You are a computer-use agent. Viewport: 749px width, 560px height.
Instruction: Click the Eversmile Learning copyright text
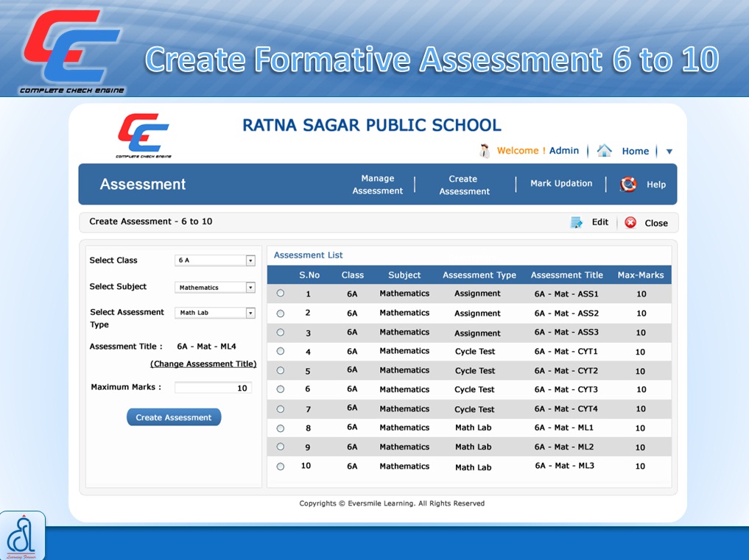click(x=392, y=503)
